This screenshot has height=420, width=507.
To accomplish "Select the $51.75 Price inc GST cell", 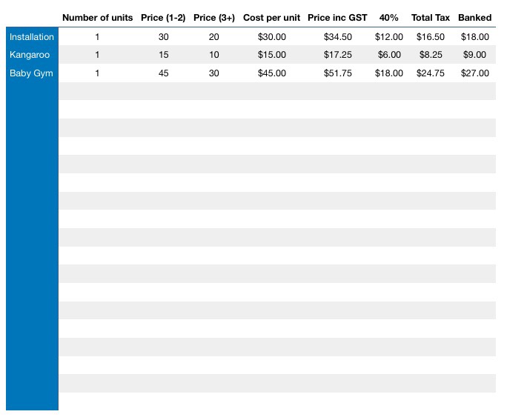I will point(337,73).
